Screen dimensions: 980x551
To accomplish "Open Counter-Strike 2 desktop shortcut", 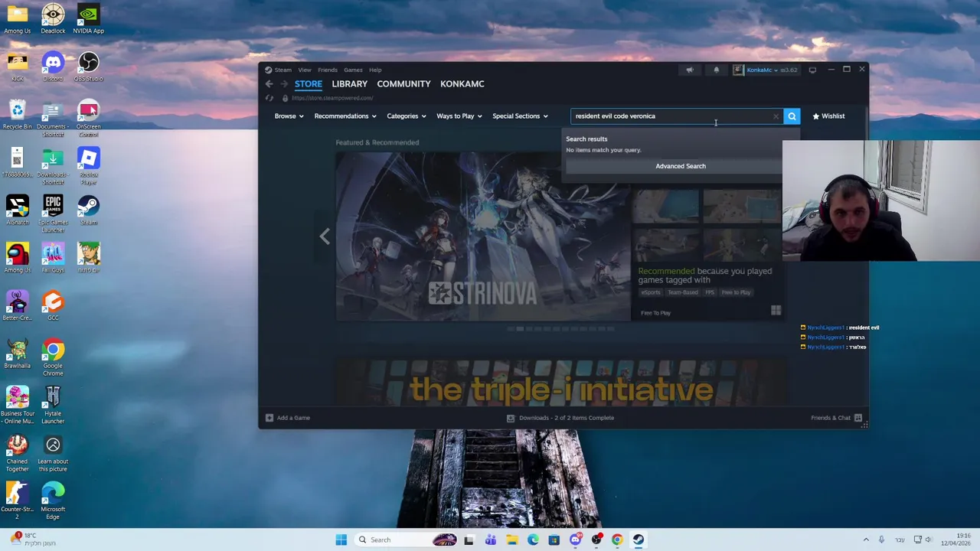I will click(x=18, y=501).
